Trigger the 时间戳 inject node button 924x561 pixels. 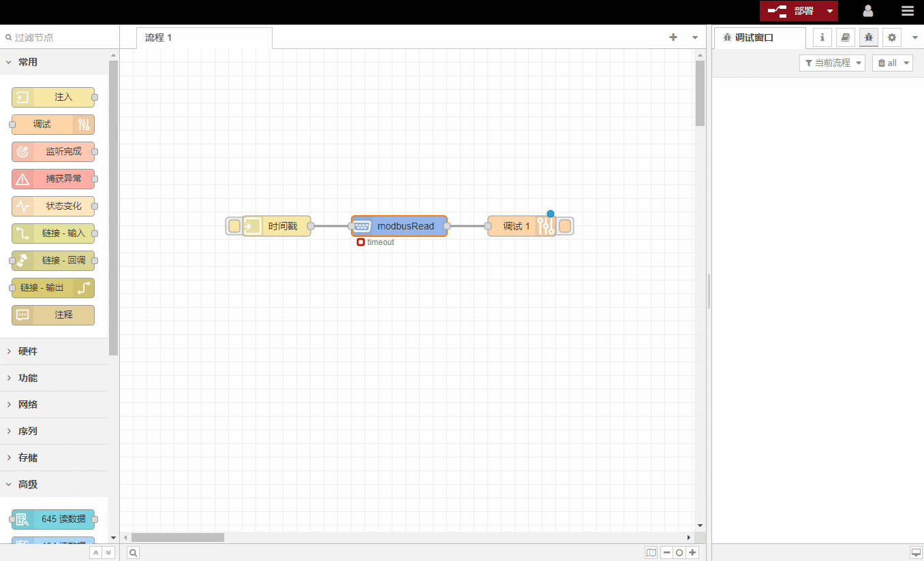tap(234, 226)
